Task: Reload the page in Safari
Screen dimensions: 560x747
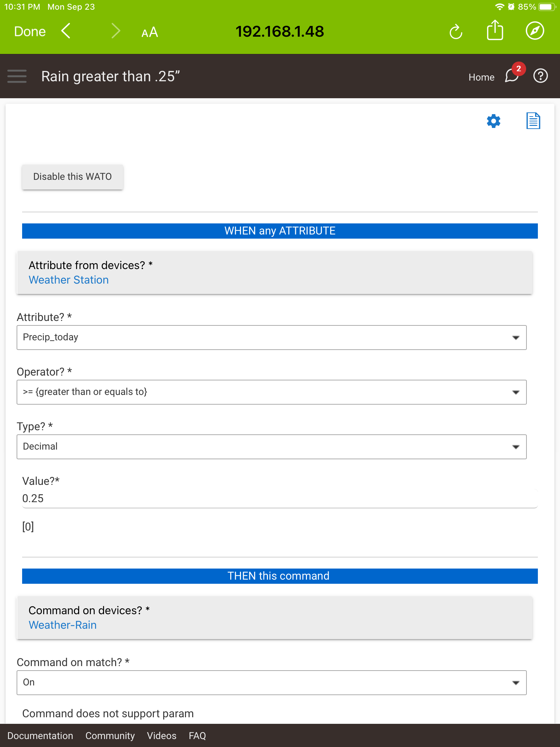Action: [x=456, y=32]
